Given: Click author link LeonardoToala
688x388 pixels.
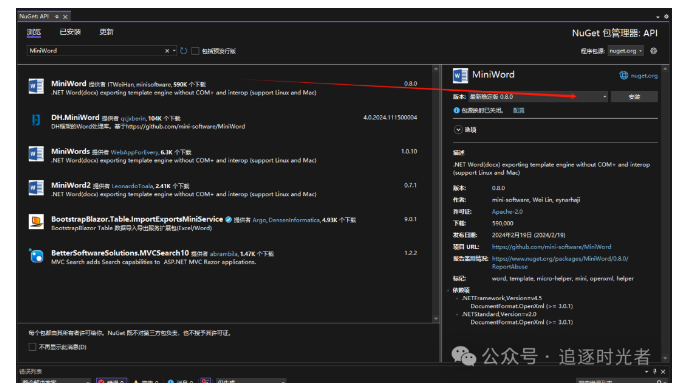Looking at the screenshot, I should 132,186.
